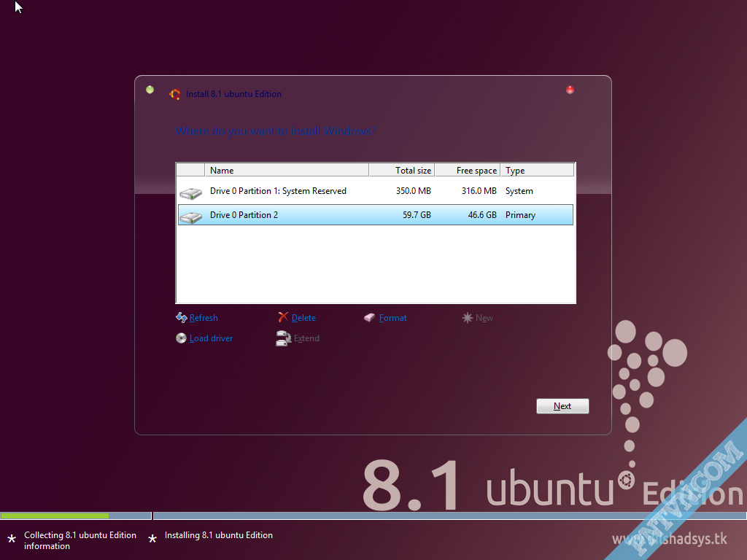This screenshot has height=560, width=747.
Task: Open the Load driver link
Action: coord(211,338)
